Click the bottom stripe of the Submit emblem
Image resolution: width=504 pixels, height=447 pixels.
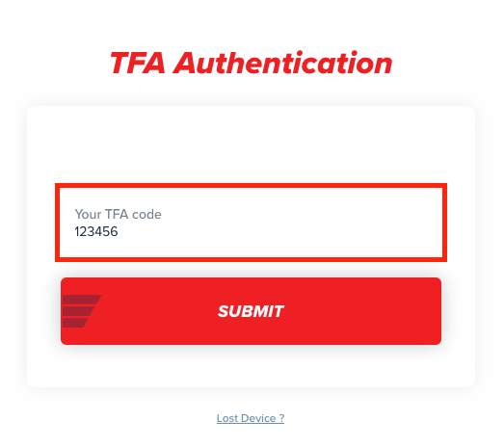[75, 323]
